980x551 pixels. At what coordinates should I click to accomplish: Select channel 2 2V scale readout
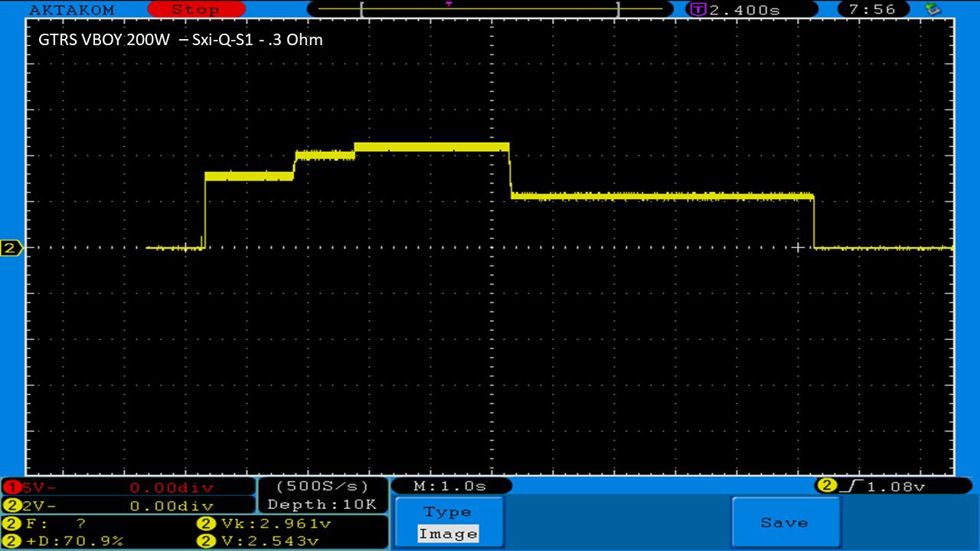[x=128, y=506]
